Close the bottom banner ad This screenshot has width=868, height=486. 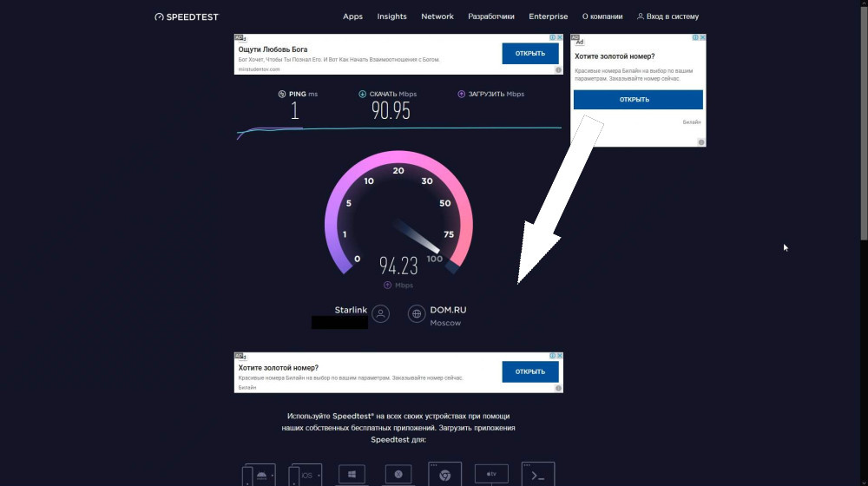560,356
